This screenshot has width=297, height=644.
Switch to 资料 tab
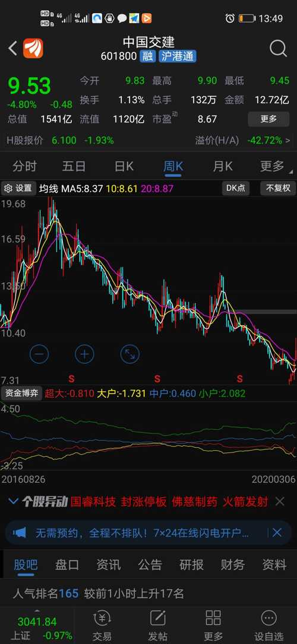tap(274, 565)
